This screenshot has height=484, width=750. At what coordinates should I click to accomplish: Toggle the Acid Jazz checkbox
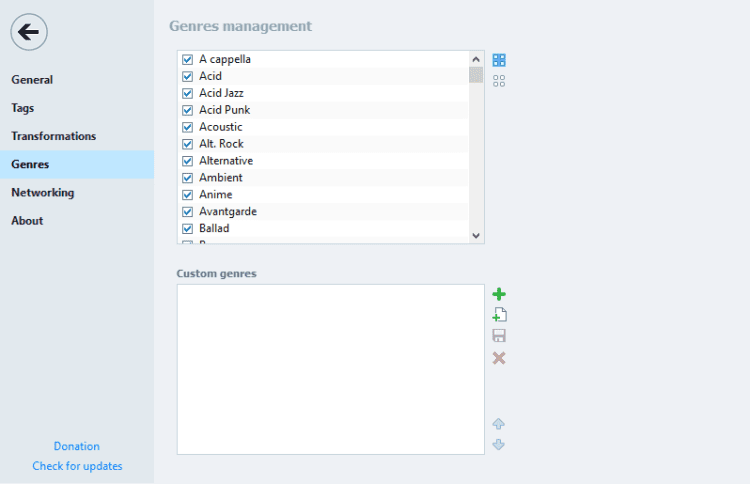(187, 93)
